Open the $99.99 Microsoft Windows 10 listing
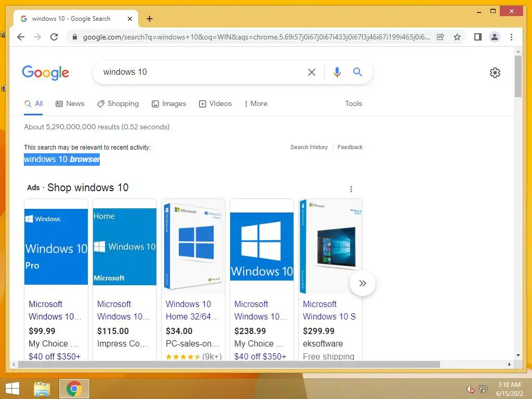This screenshot has height=399, width=532. pos(55,310)
